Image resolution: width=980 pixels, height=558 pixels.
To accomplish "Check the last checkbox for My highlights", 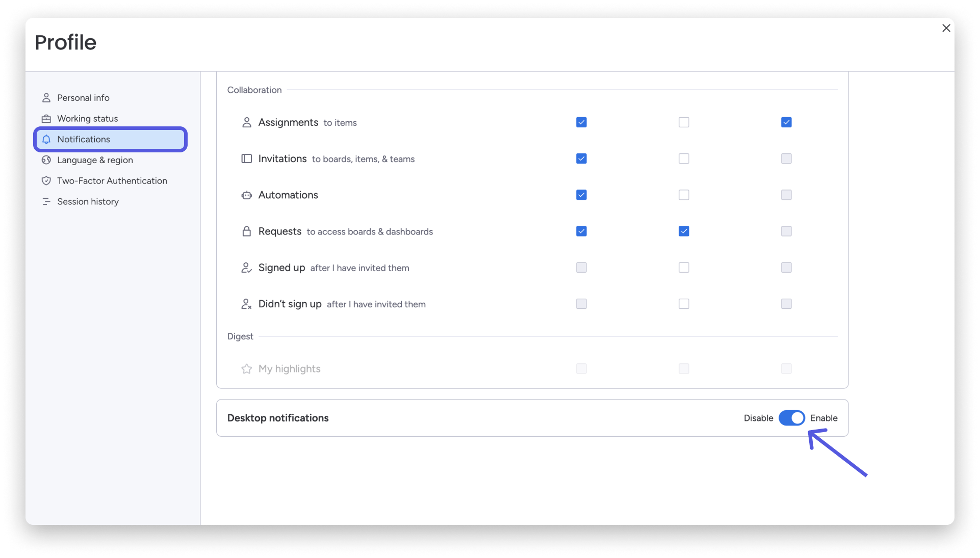I will pos(786,368).
